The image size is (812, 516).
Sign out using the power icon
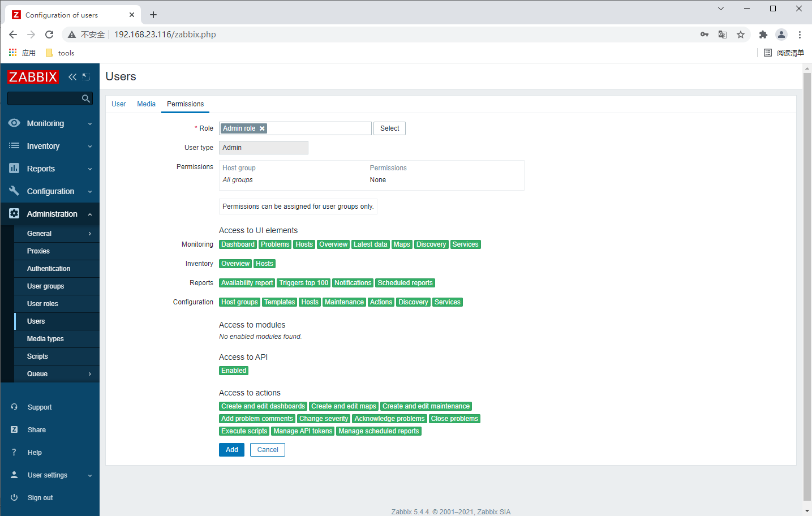point(14,497)
